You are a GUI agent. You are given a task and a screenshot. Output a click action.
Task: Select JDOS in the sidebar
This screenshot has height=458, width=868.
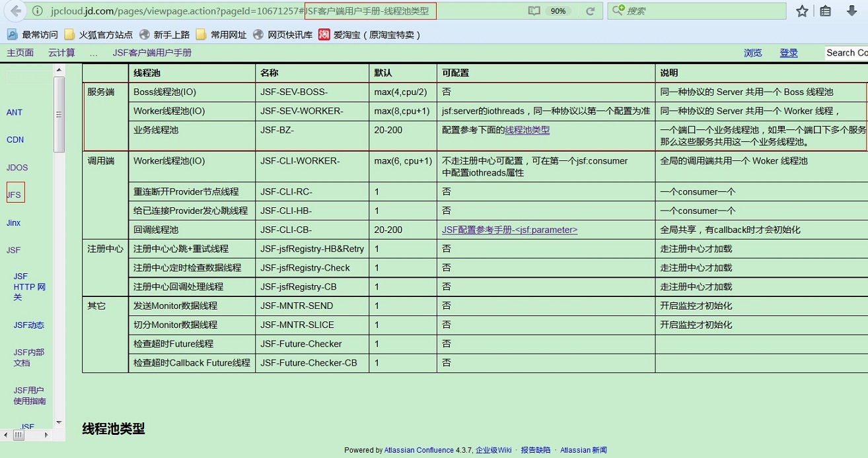pyautogui.click(x=17, y=168)
